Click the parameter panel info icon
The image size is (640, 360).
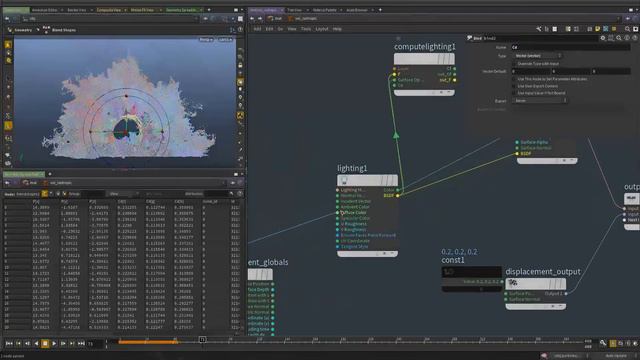[x=627, y=38]
